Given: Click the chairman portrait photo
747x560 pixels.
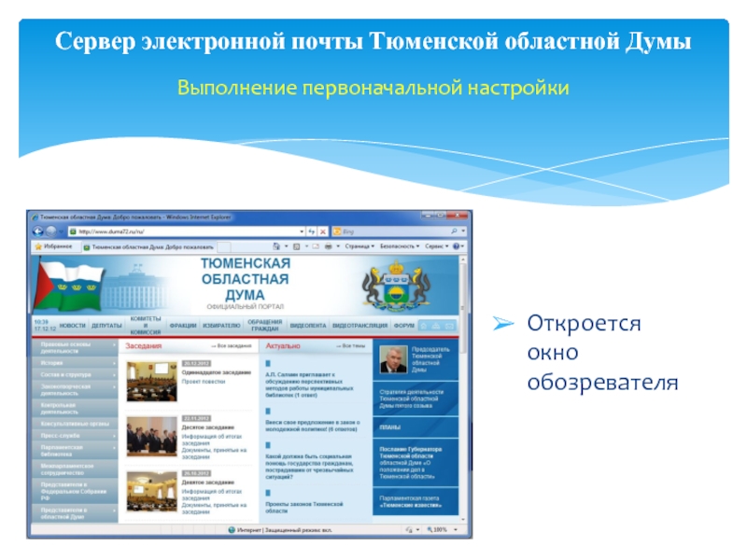Looking at the screenshot, I should tap(393, 359).
